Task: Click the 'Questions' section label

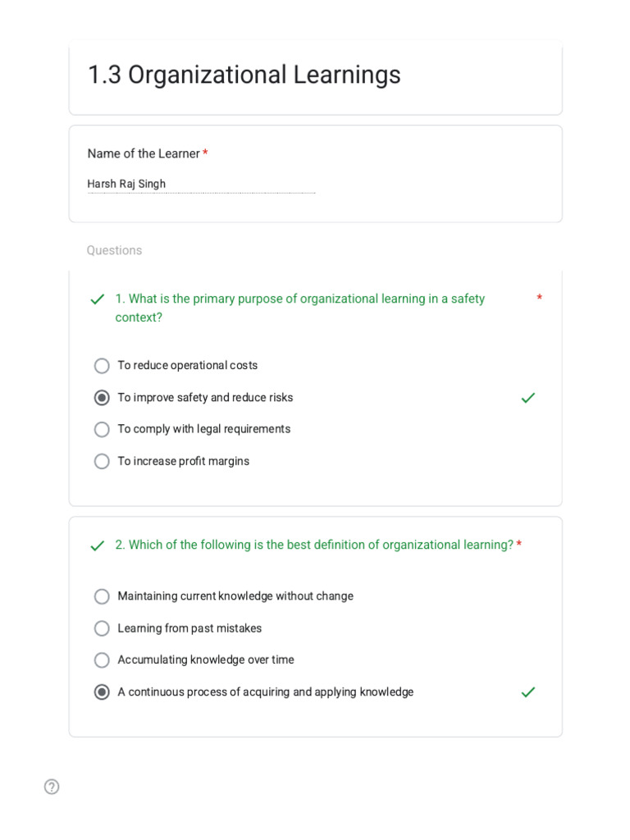Action: 114,250
